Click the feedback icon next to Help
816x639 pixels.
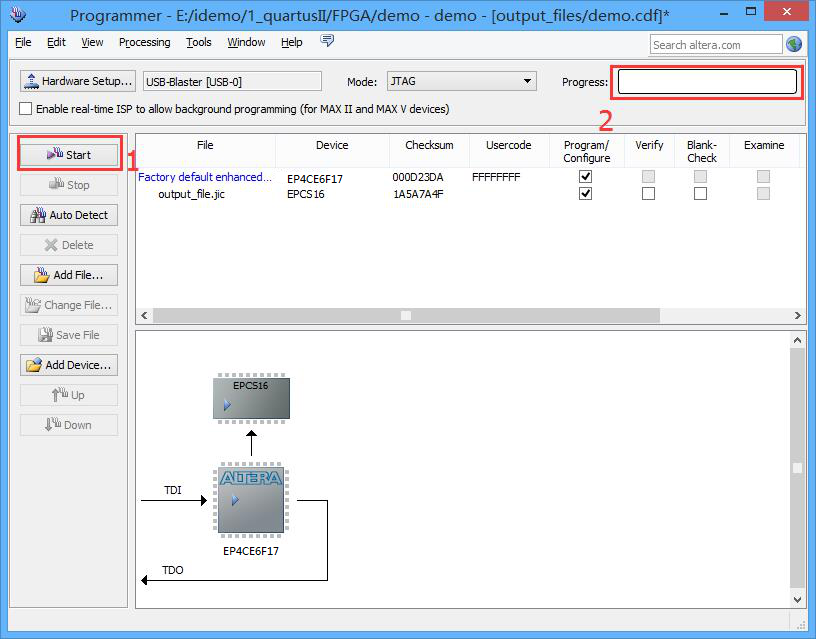click(x=327, y=41)
